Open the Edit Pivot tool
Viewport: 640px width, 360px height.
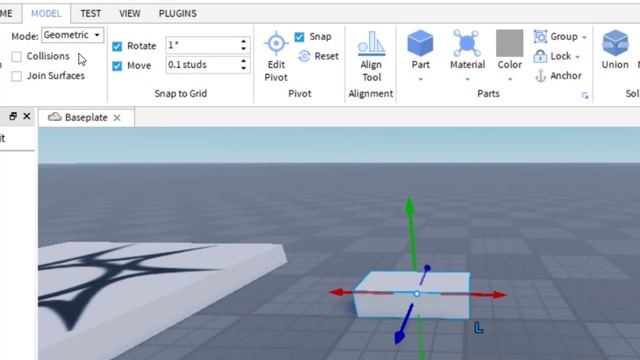click(x=276, y=56)
